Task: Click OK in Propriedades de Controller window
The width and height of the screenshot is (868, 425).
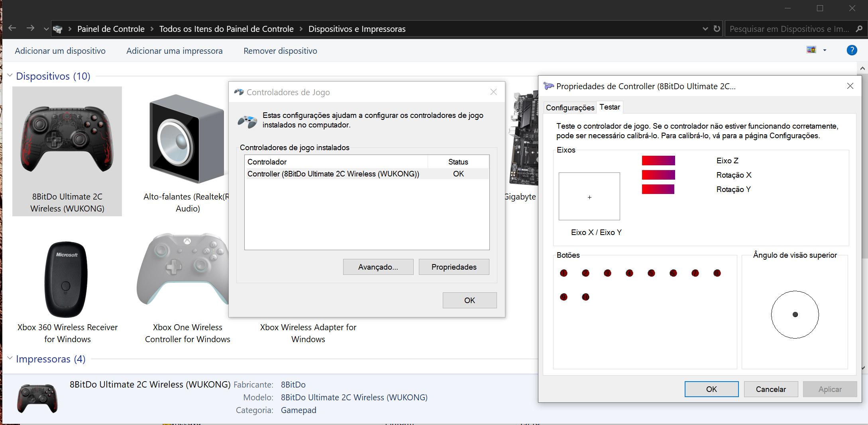Action: [711, 389]
